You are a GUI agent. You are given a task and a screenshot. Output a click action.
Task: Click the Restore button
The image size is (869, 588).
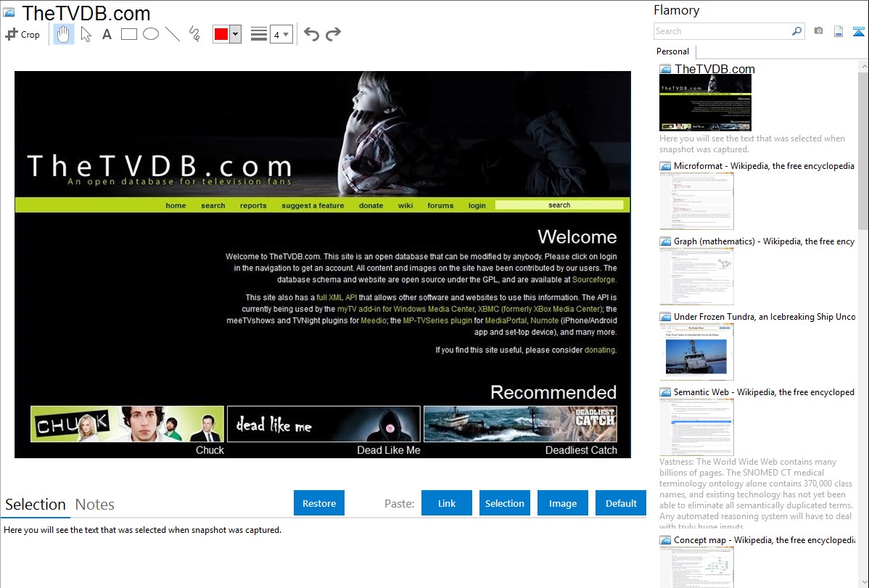coord(319,503)
